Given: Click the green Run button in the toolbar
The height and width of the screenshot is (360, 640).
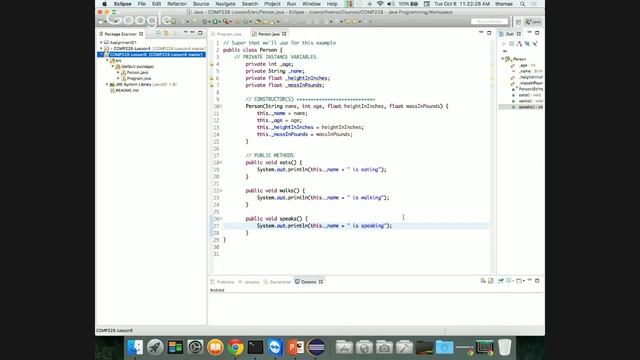Looking at the screenshot, I should (215, 21).
